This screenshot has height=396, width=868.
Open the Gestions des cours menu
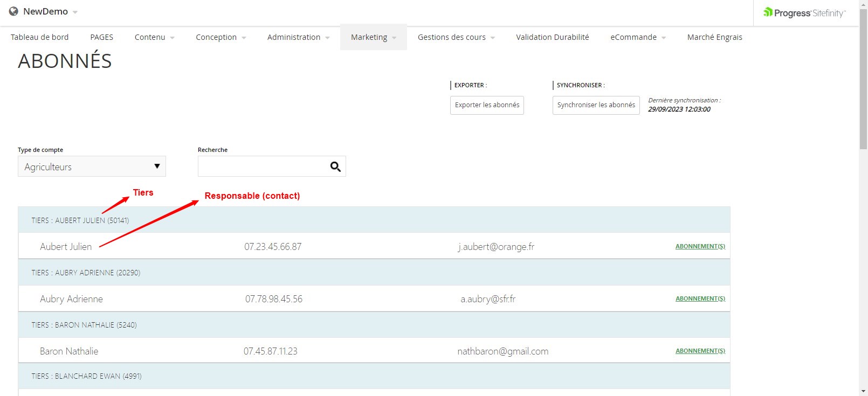point(456,37)
